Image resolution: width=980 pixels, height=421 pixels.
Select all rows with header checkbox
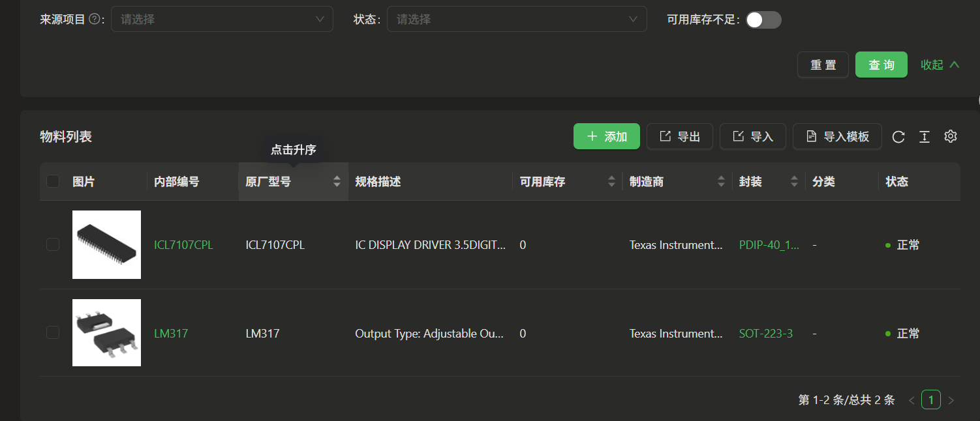[x=53, y=182]
